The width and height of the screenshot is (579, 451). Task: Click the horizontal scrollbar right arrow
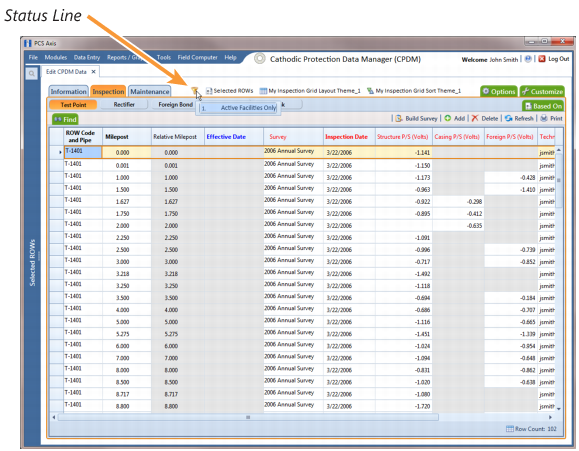click(551, 417)
